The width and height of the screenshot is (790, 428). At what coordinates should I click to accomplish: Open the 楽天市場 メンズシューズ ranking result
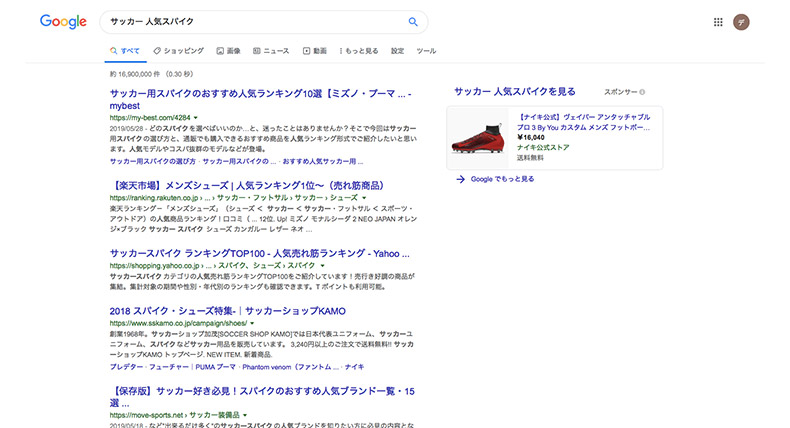click(x=246, y=186)
